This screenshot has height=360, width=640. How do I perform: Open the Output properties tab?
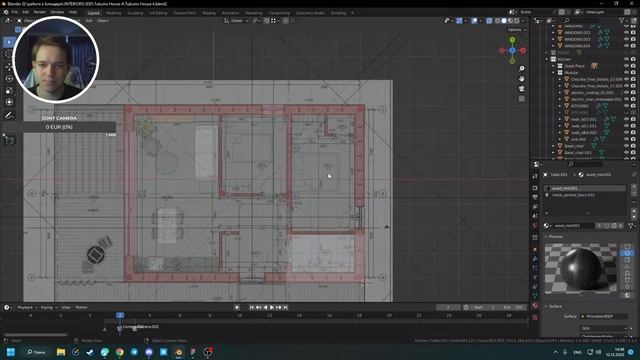(x=535, y=198)
